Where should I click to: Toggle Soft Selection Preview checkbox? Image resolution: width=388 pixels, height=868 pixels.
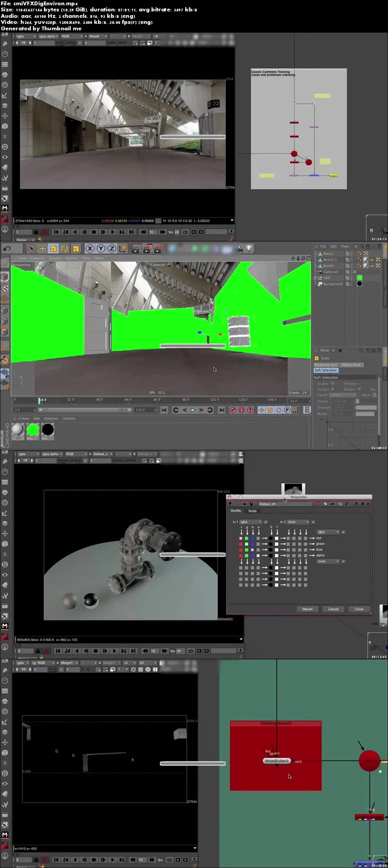[x=359, y=384]
